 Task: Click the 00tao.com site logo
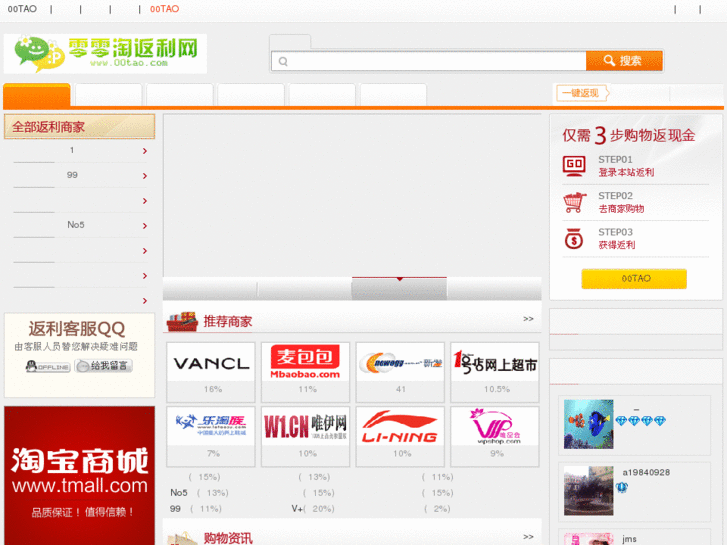pos(105,53)
